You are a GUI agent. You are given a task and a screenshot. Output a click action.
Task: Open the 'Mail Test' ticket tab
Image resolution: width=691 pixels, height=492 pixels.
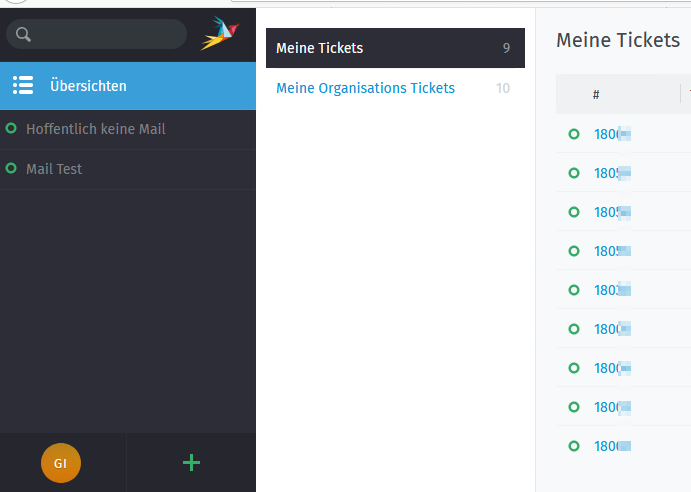click(128, 169)
